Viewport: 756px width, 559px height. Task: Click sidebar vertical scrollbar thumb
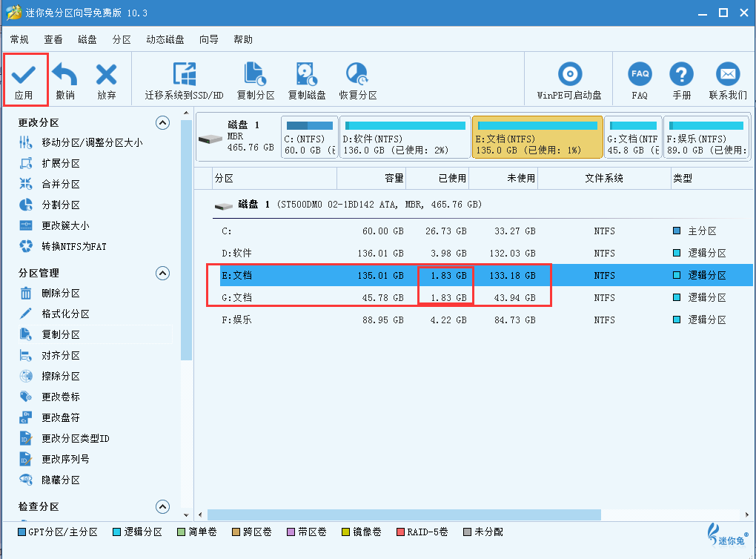pos(186,239)
